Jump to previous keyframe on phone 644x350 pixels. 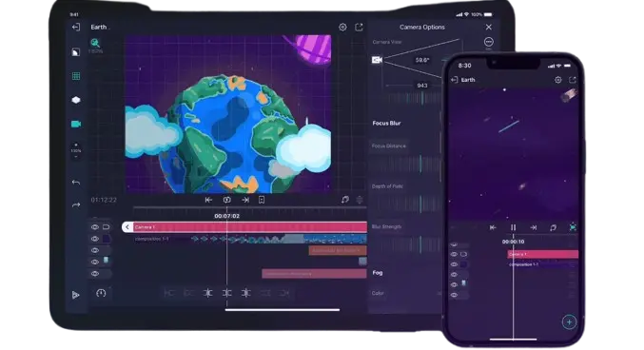tap(493, 227)
